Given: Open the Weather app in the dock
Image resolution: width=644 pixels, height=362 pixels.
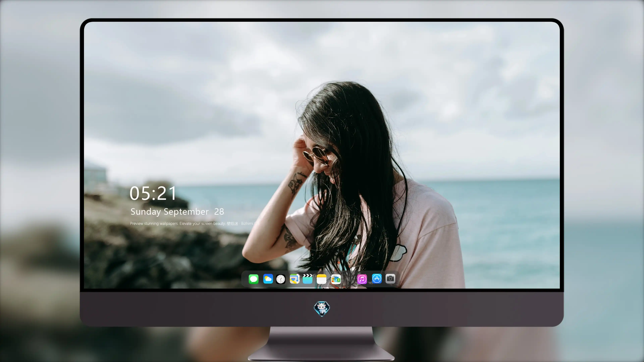Looking at the screenshot, I should (x=268, y=279).
